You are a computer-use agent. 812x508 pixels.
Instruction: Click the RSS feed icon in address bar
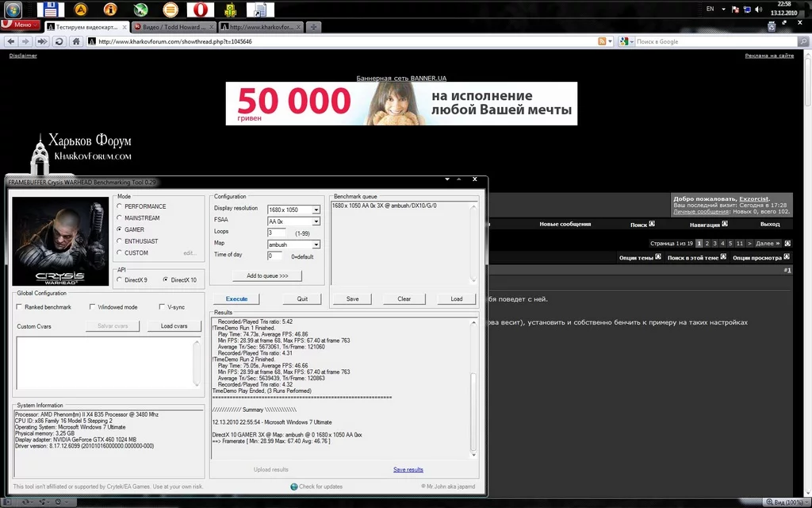tap(602, 41)
